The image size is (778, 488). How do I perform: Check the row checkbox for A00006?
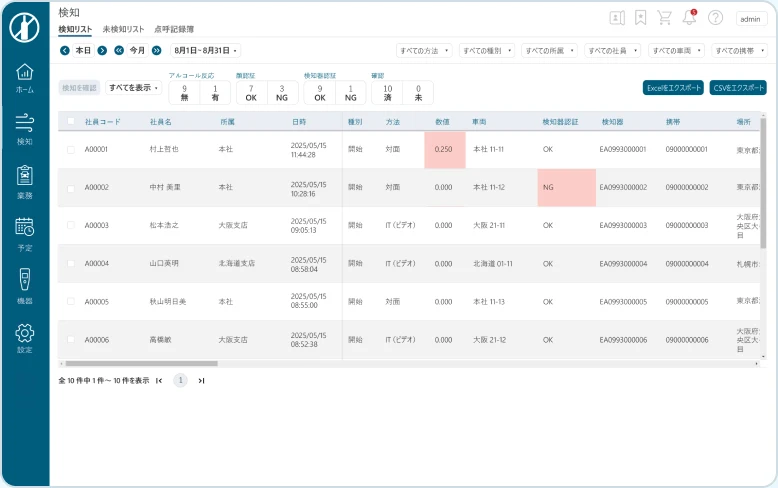click(71, 340)
